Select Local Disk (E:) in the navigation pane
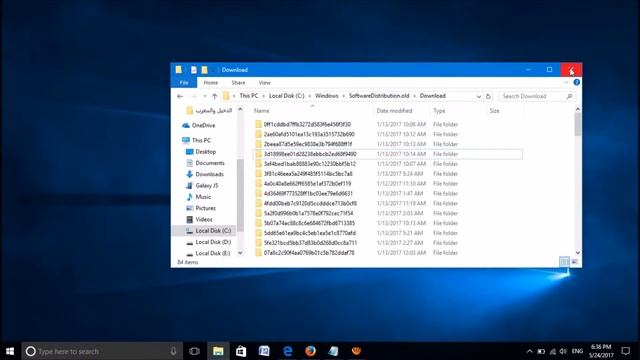Screen dimensions: 640x360 [x=213, y=253]
